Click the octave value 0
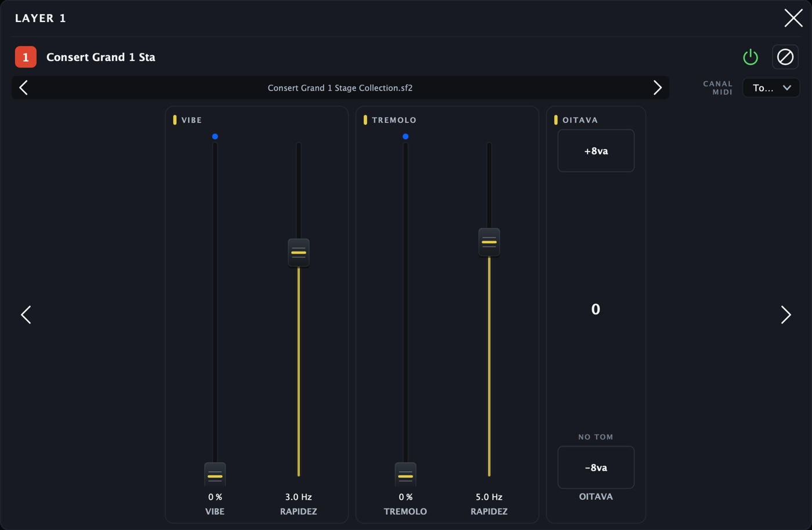812x530 pixels. 596,309
